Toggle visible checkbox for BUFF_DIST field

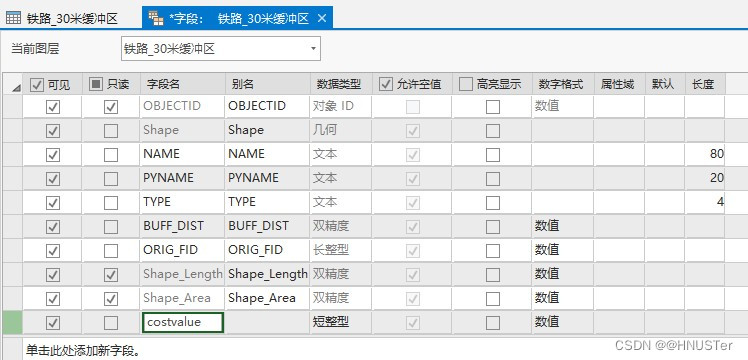pos(53,226)
